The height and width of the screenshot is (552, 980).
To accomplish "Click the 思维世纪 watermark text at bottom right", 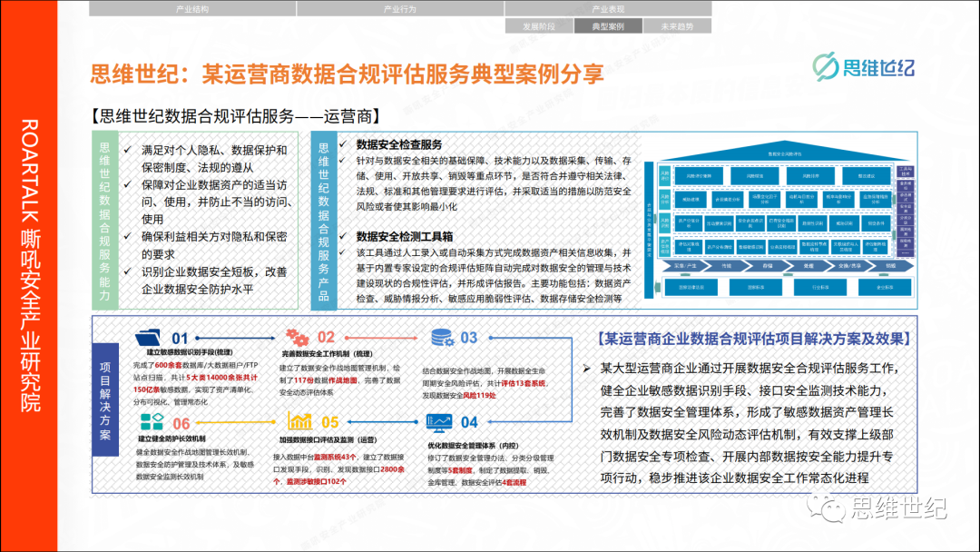I will click(898, 508).
